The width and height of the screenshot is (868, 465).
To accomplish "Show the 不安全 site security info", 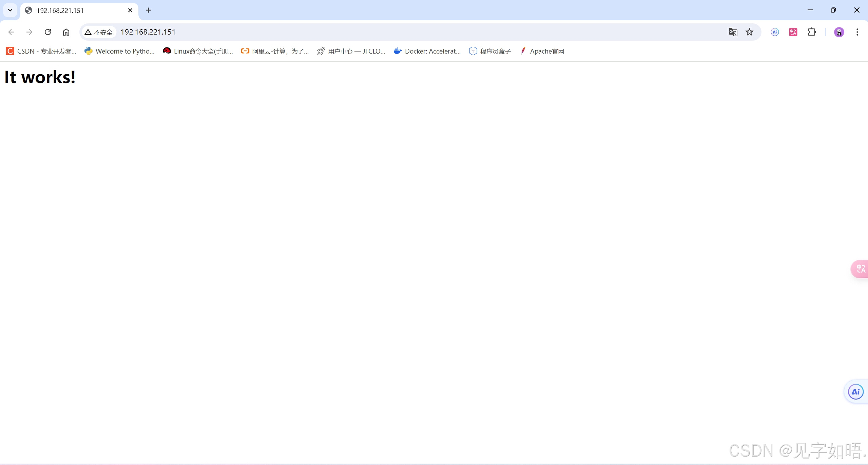I will (99, 32).
